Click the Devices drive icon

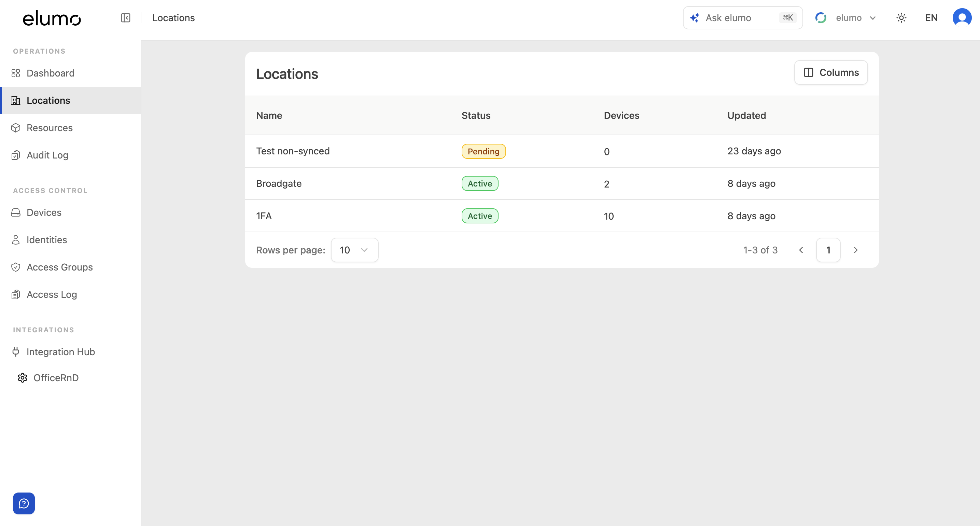click(x=16, y=212)
